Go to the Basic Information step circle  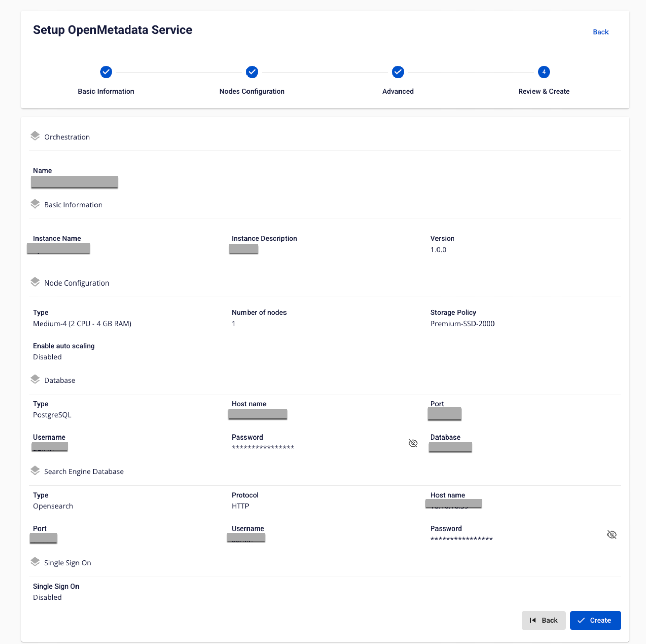(x=106, y=72)
